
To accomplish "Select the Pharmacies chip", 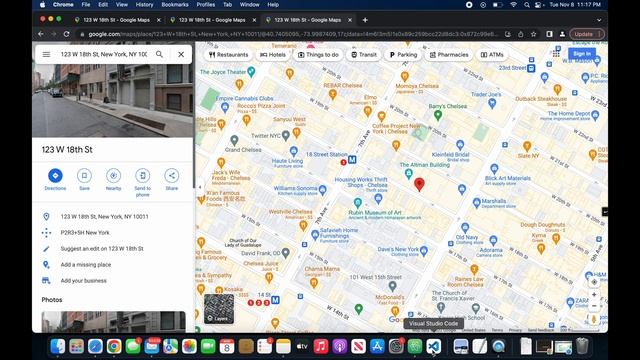I will 449,55.
